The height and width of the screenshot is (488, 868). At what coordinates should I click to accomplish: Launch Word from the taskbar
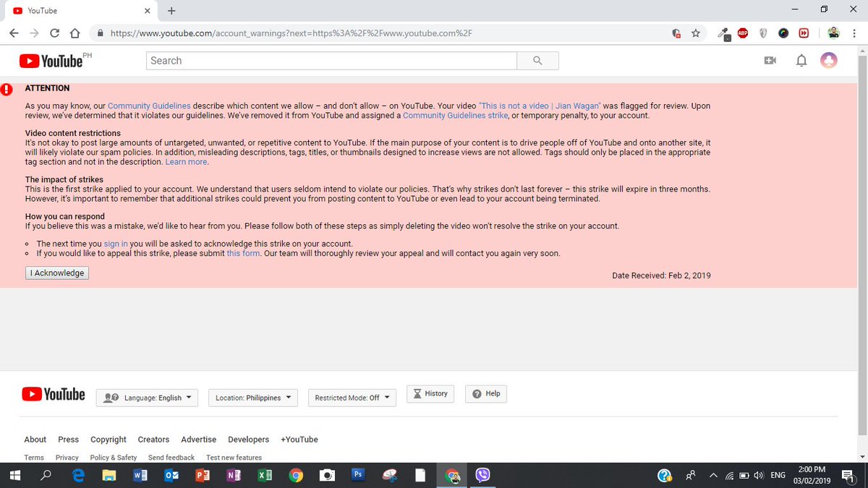[x=140, y=475]
